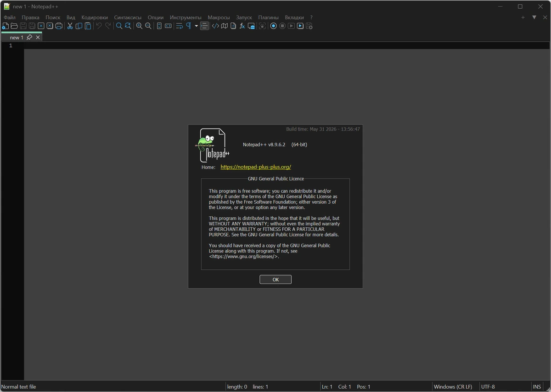Click the Normal text file status label
The width and height of the screenshot is (551, 392).
click(19, 387)
